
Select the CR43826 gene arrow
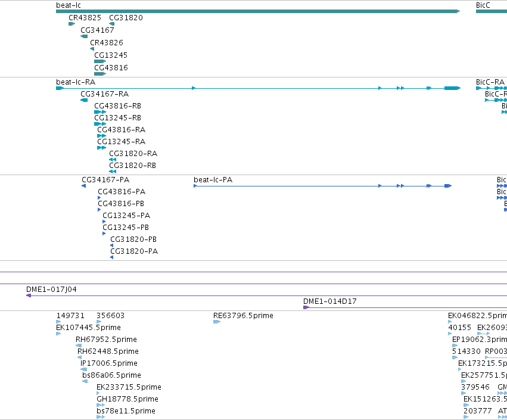tap(92, 49)
